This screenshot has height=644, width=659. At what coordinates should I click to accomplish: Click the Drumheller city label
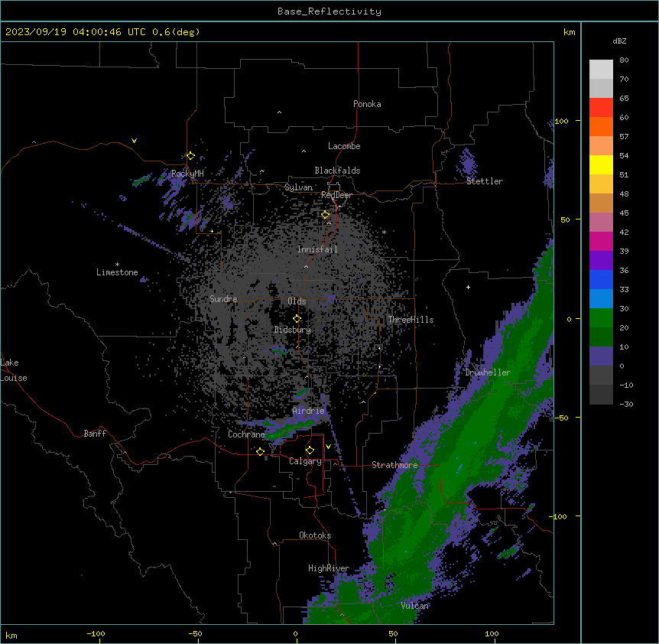[488, 372]
